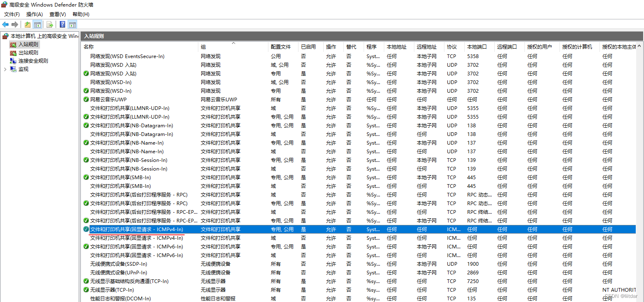The height and width of the screenshot is (302, 644).
Task: Click the green checkmark on 网易云音乐UWP rule
Action: click(x=86, y=99)
